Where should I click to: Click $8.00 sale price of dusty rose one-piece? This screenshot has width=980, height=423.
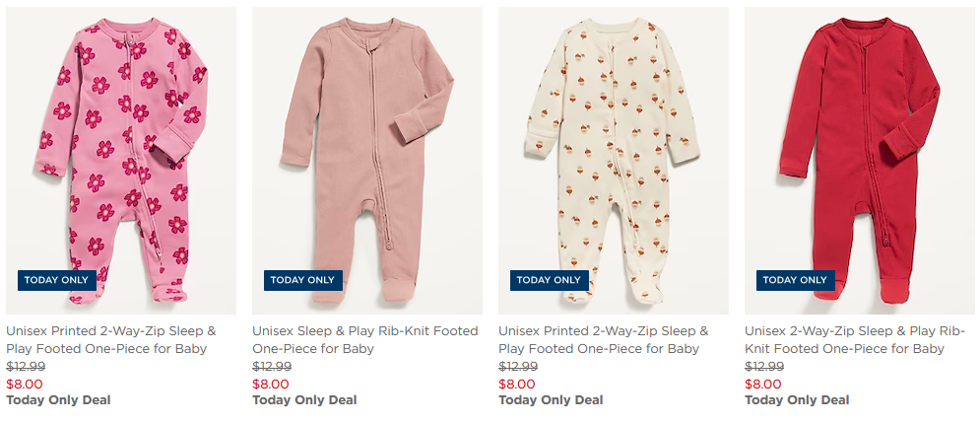271,384
